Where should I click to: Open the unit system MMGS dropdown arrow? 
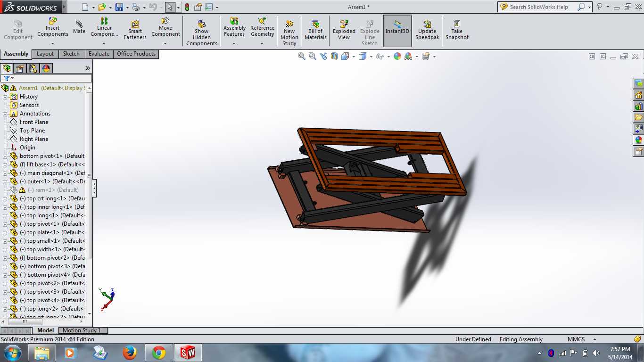tap(594, 339)
